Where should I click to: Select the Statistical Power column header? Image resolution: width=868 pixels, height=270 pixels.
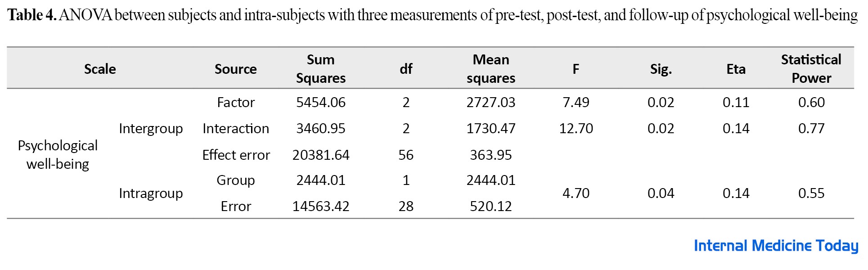point(811,69)
